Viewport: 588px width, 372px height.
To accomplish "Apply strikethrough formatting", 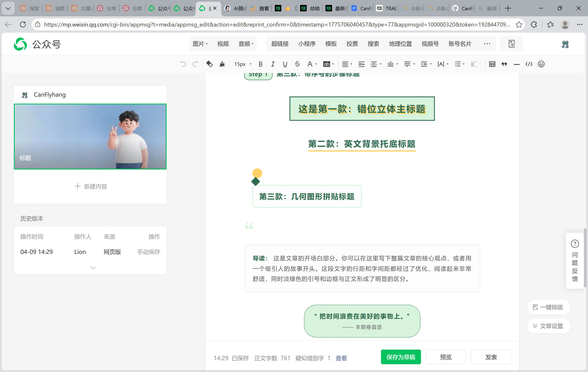I will 297,64.
